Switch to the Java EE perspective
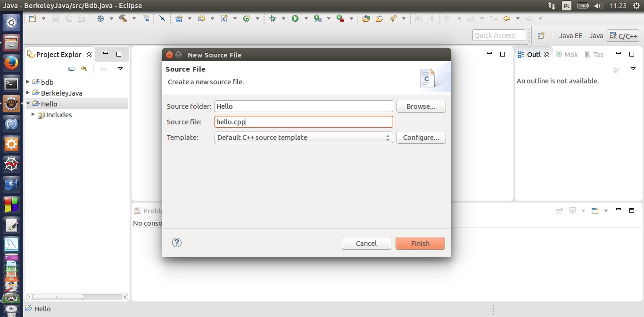This screenshot has width=644, height=317. [x=570, y=36]
